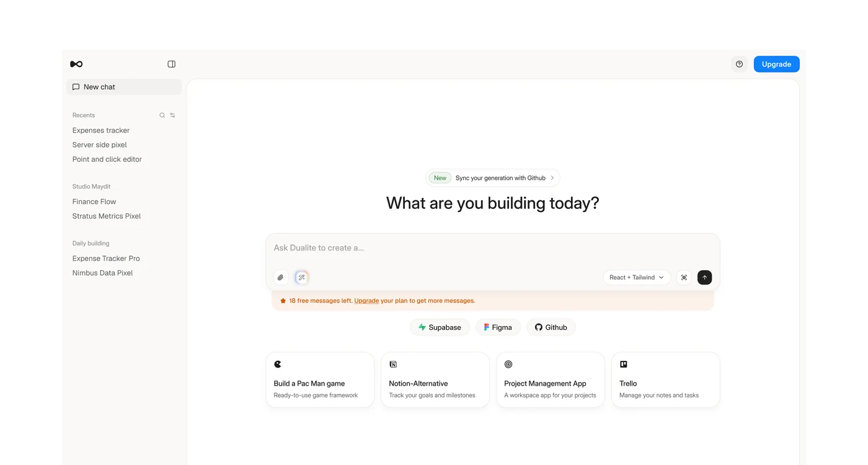Open Server side pixel chat
Screen dimensions: 868x465
pos(100,144)
